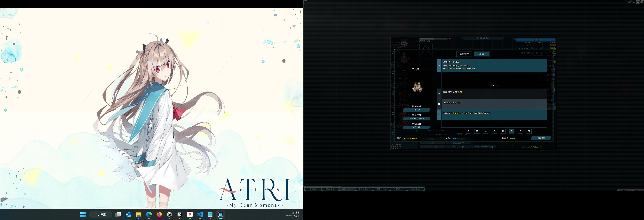Viewport: 644px width, 220px height.
Task: Jump to mastery level 3
Action: [x=477, y=131]
